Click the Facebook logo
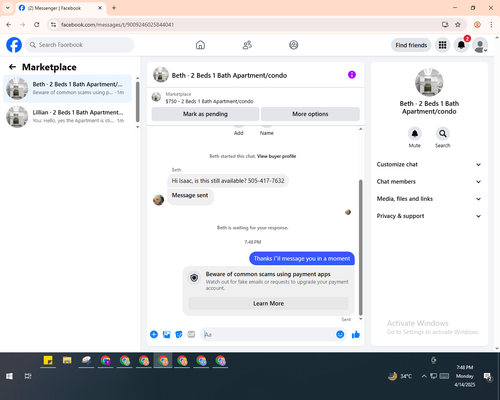 click(14, 45)
